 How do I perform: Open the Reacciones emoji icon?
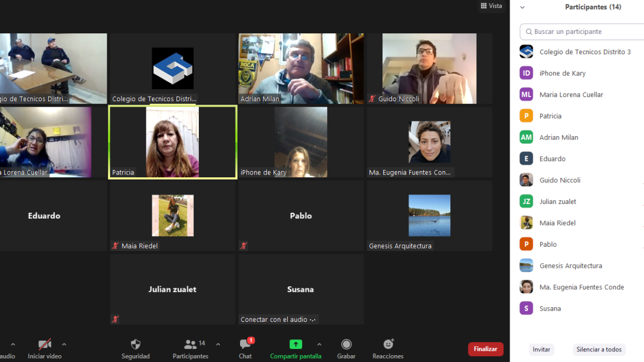pos(388,344)
